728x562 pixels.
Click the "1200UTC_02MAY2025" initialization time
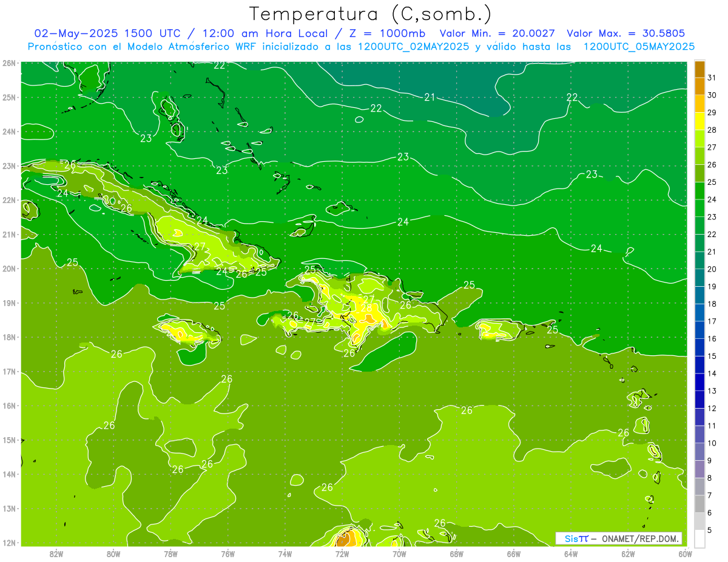pos(413,46)
